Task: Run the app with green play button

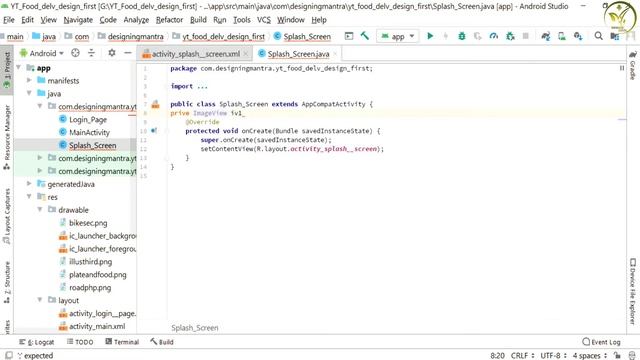Action: tap(430, 36)
